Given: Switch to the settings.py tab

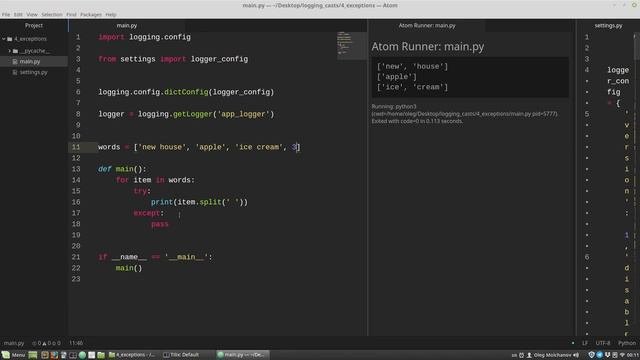Looking at the screenshot, I should (x=608, y=25).
